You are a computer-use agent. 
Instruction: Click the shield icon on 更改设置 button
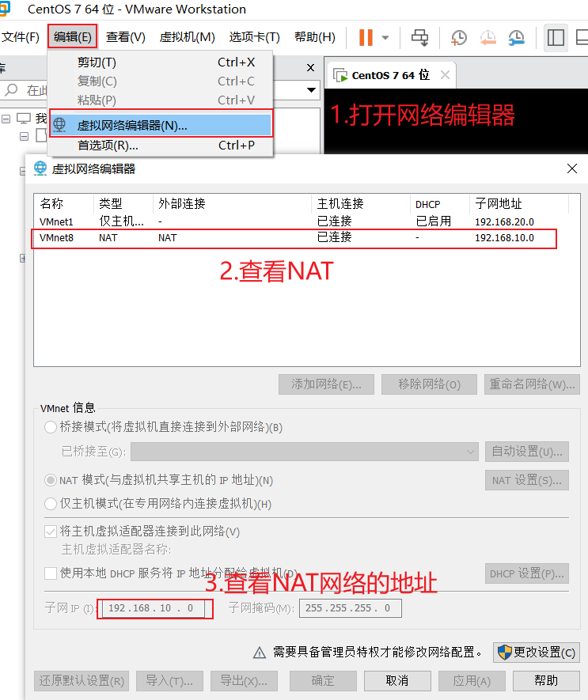click(x=504, y=653)
